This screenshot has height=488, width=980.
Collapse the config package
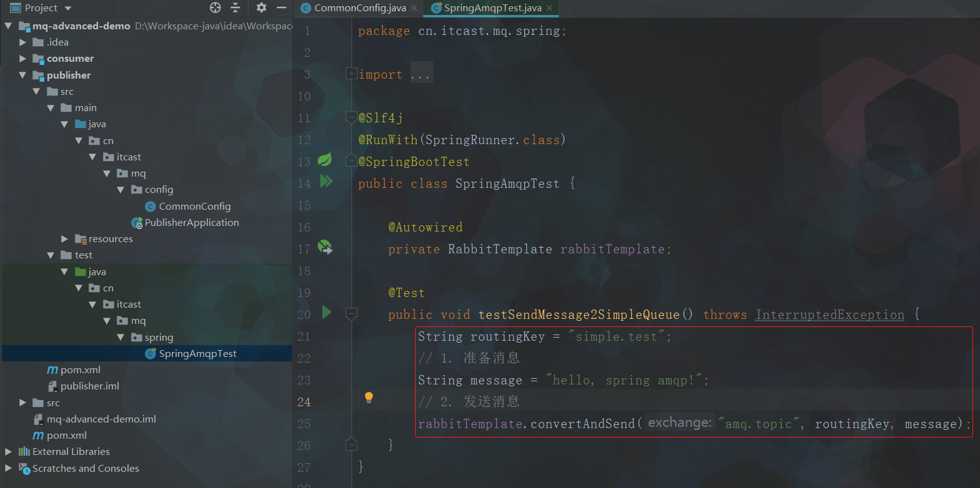coord(121,190)
